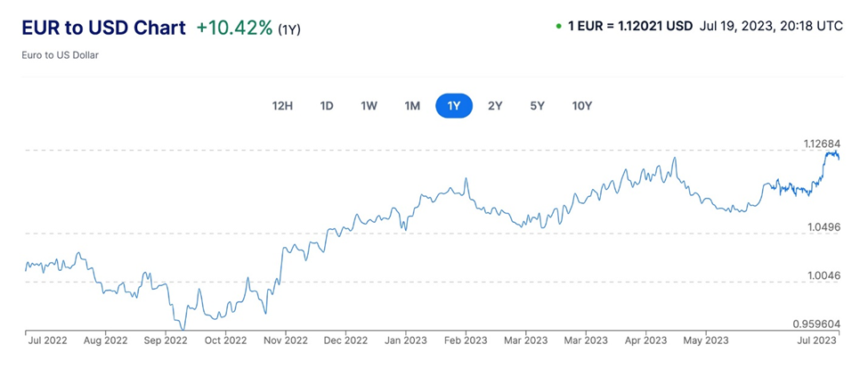The image size is (868, 369).
Task: Select the 2Y time range
Action: tap(496, 106)
